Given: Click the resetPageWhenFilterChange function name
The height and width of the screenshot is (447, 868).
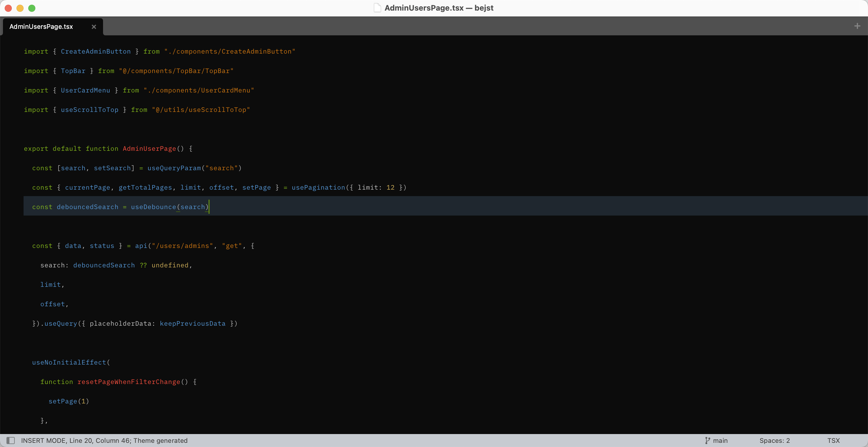Looking at the screenshot, I should (x=129, y=382).
